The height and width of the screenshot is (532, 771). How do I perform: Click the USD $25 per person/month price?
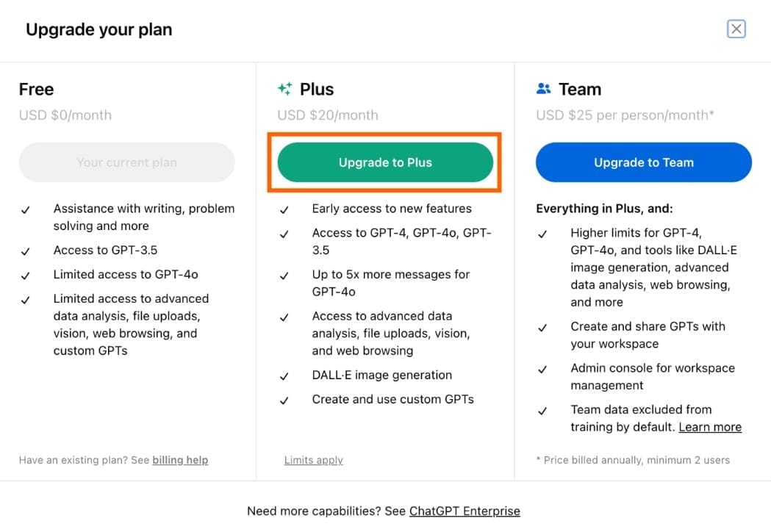click(625, 115)
